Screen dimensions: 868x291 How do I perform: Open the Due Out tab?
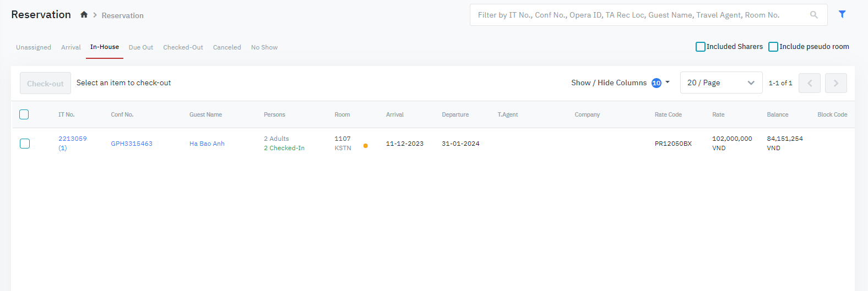coord(141,47)
